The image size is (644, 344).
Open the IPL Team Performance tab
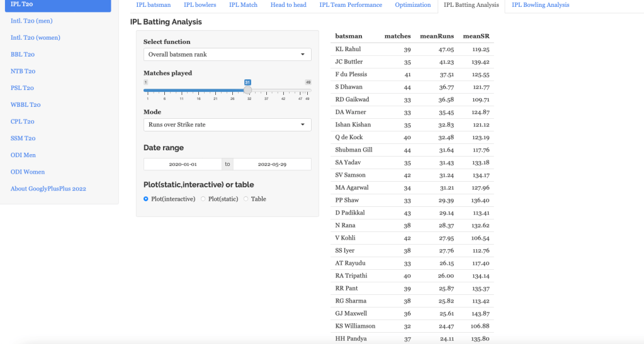click(x=351, y=5)
